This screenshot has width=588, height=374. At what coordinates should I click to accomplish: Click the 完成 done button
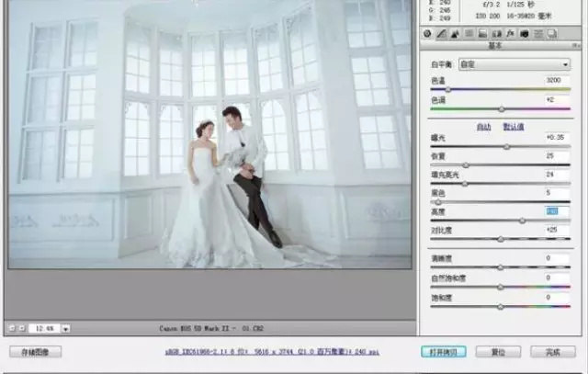coord(553,352)
